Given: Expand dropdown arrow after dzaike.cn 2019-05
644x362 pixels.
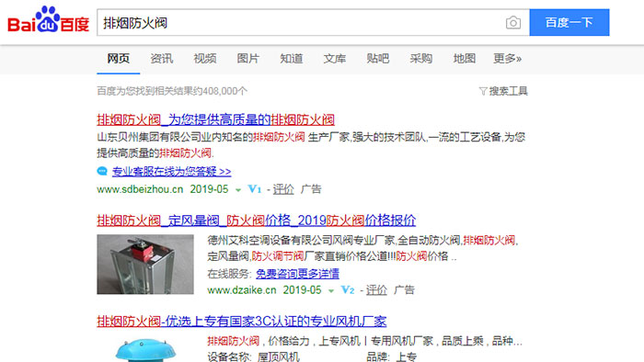Looking at the screenshot, I should click(331, 291).
